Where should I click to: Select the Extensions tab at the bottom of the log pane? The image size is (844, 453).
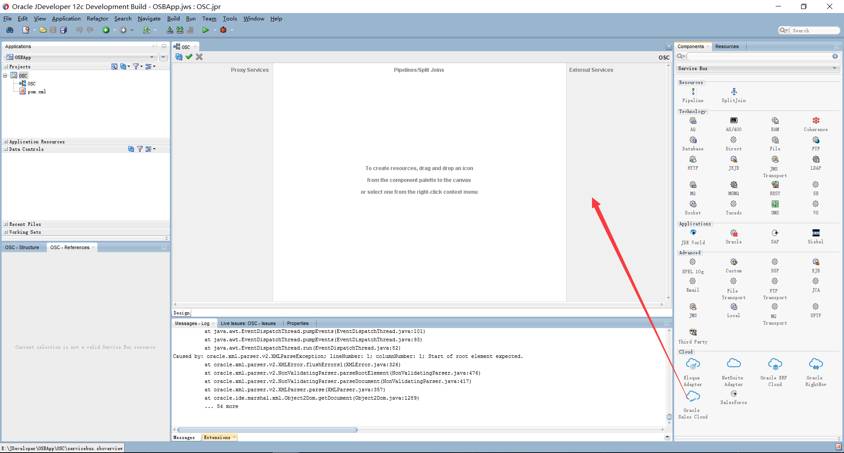point(217,437)
